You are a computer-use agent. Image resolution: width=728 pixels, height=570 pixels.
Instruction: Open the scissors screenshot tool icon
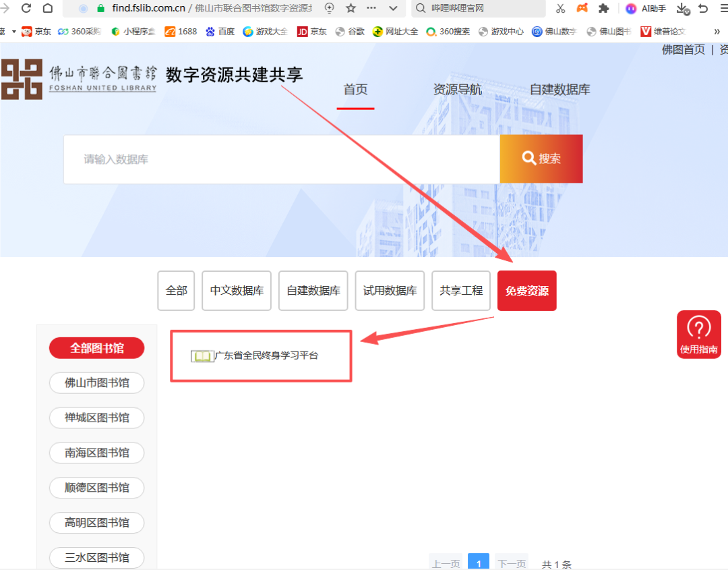(560, 8)
